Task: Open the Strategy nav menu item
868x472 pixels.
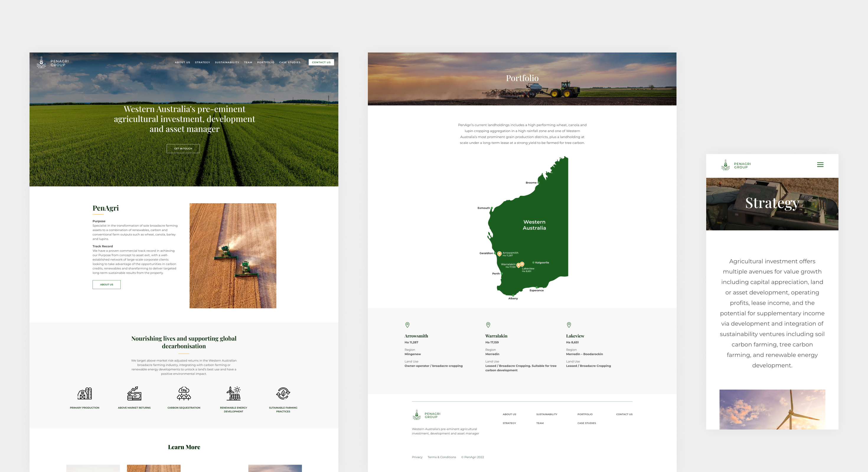Action: pos(202,62)
